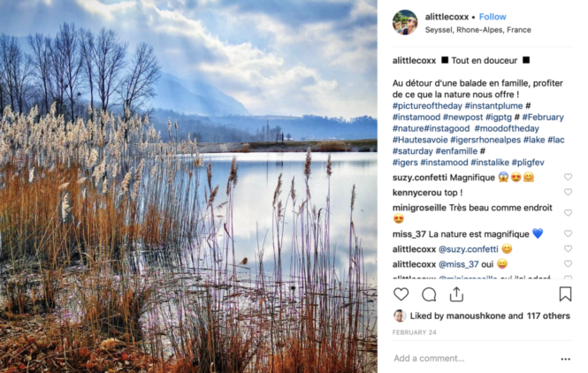This screenshot has height=373, width=588.
Task: View the list of 117 others who liked
Action: (x=548, y=316)
